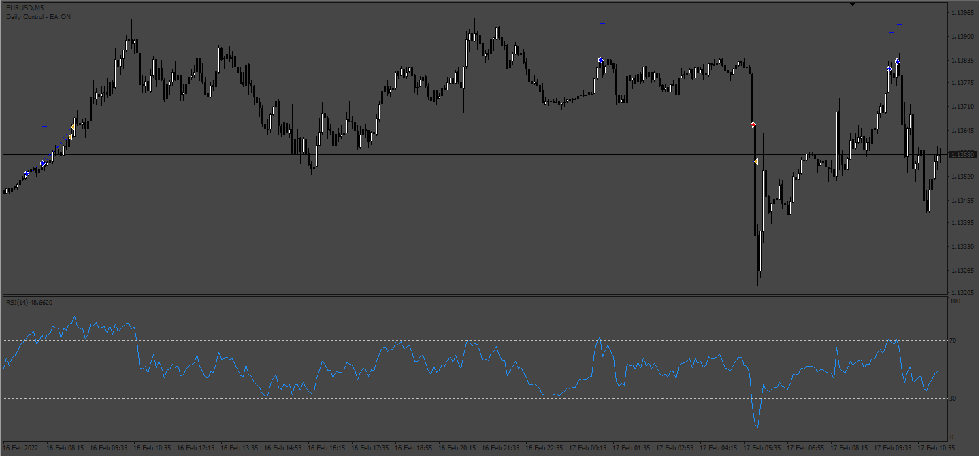This screenshot has width=980, height=457.
Task: Click the 1.13520 price scale label
Action: point(964,177)
